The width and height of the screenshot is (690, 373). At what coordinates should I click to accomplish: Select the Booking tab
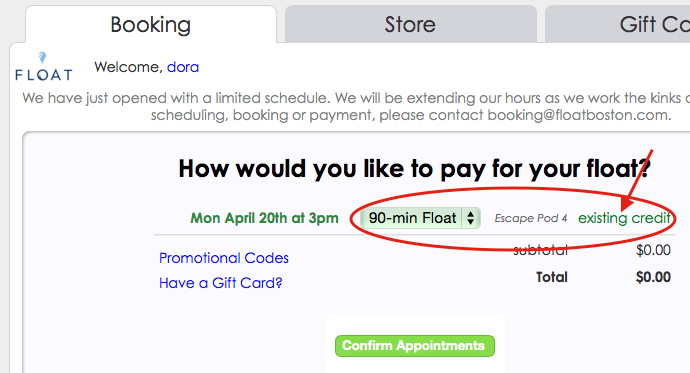pyautogui.click(x=150, y=25)
